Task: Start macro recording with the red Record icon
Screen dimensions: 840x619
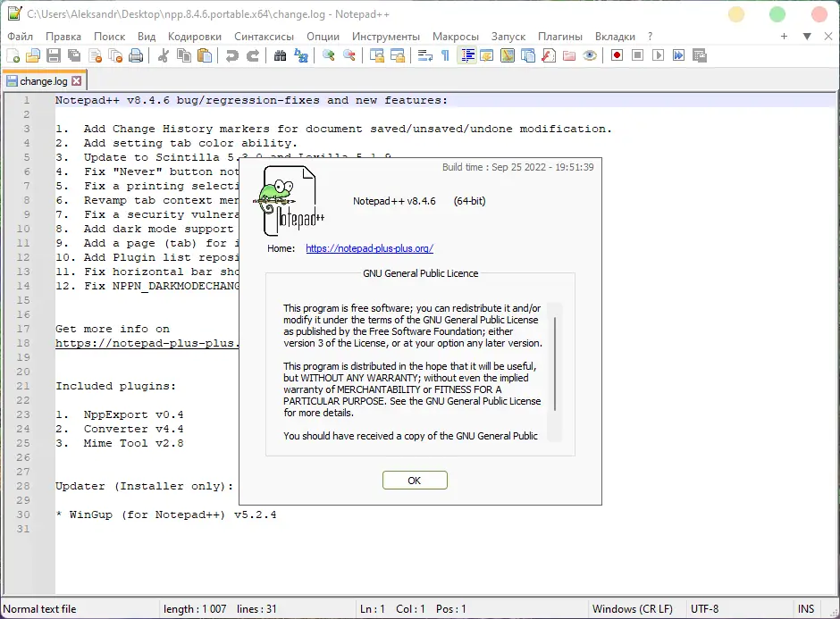Action: point(617,55)
